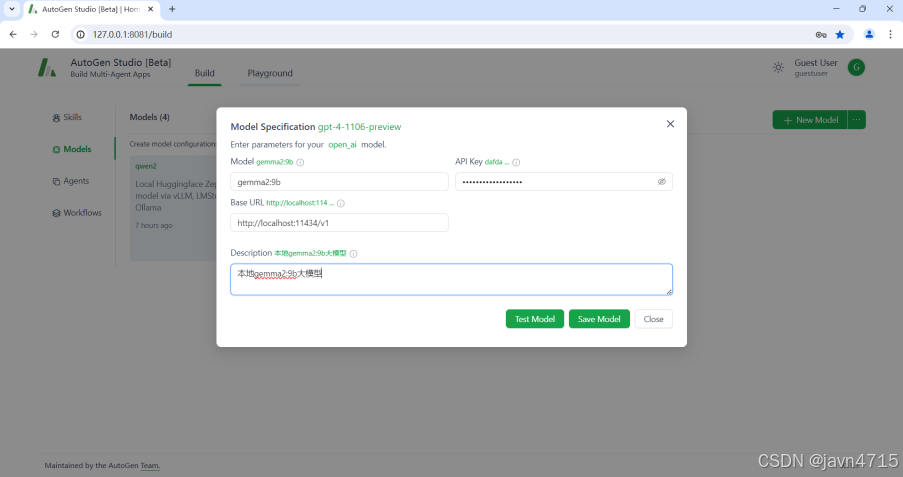
Task: Click the New Model button
Action: [x=810, y=120]
